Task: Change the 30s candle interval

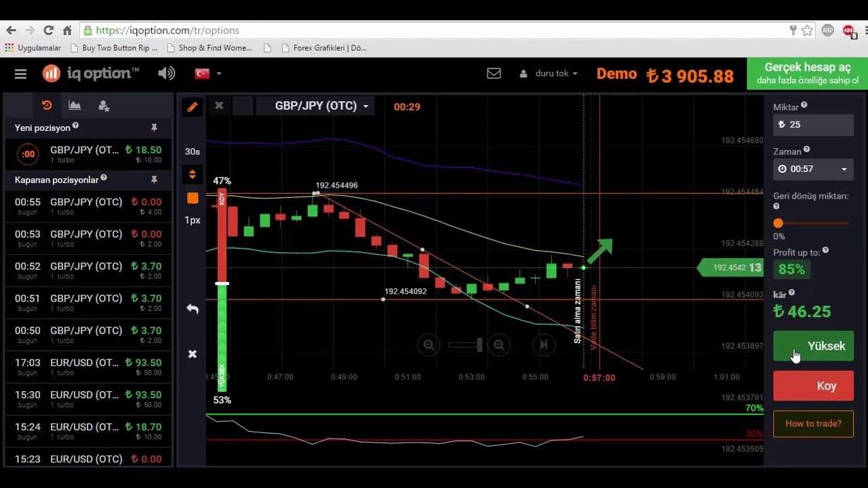Action: click(193, 151)
